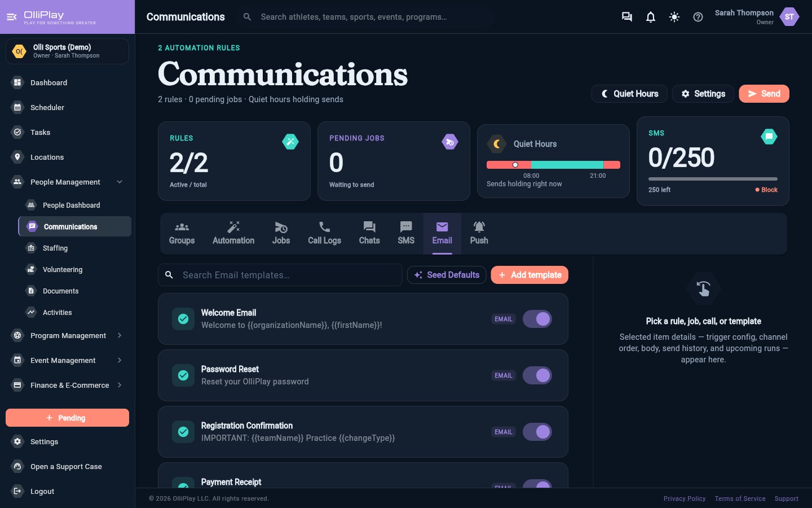The width and height of the screenshot is (812, 508).
Task: Click the Quiet Hours moon icon in card
Action: [x=496, y=144]
